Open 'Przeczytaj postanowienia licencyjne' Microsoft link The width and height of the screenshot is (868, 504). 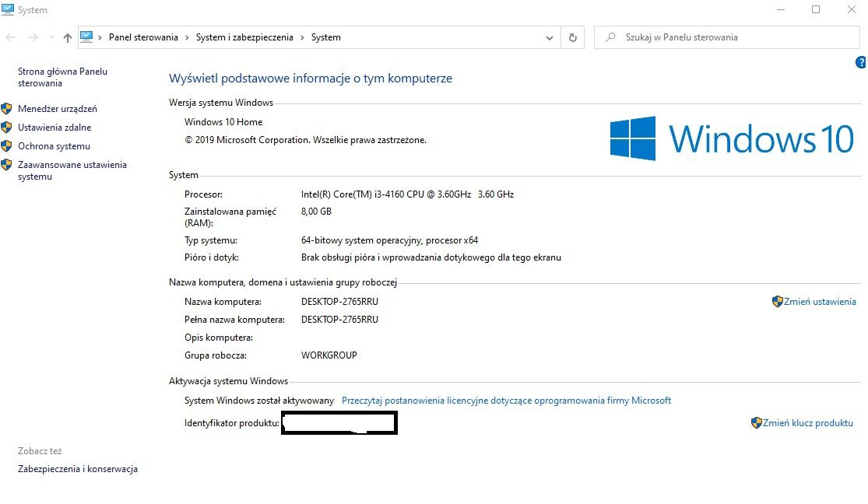(x=506, y=401)
